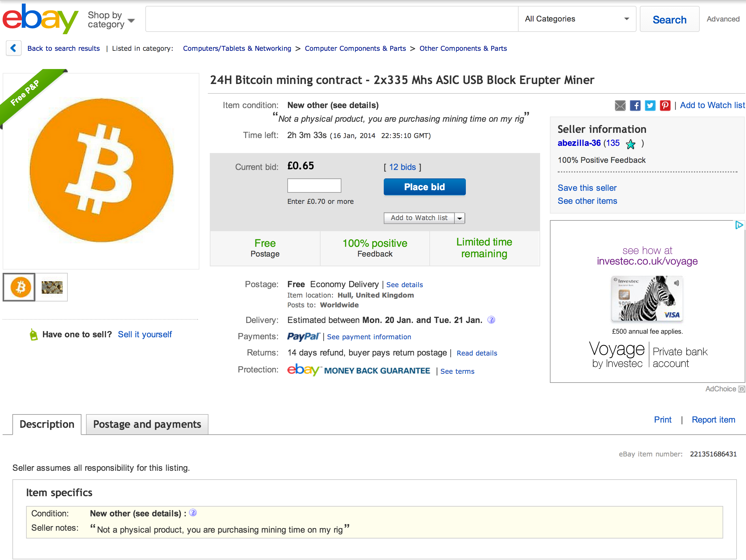This screenshot has height=560, width=746.
Task: Go Back to search results
Action: click(64, 49)
